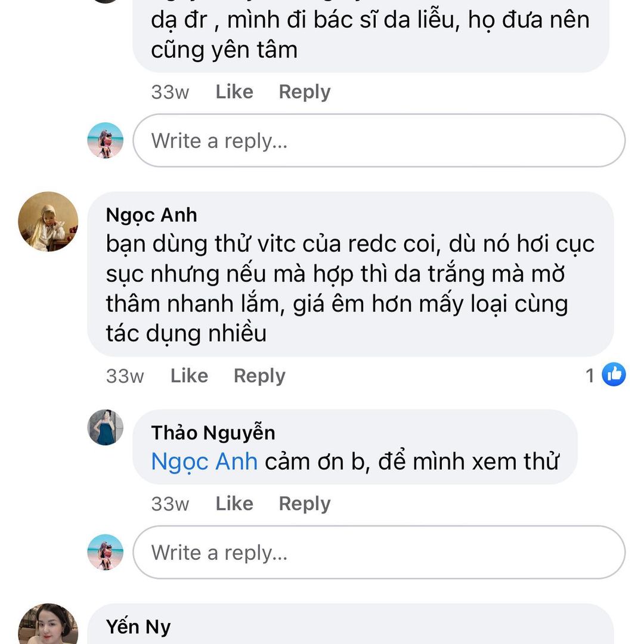Reply to Ngọc Anh's comment
This screenshot has height=644, width=644.
tap(259, 376)
